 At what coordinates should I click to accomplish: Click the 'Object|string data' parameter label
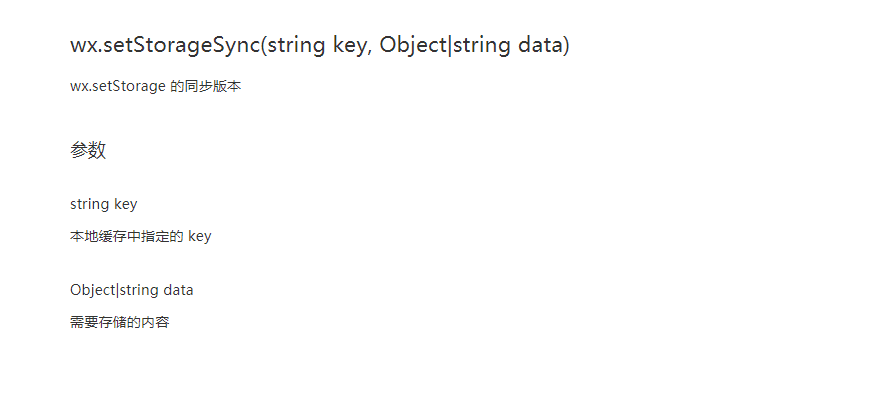(x=132, y=290)
